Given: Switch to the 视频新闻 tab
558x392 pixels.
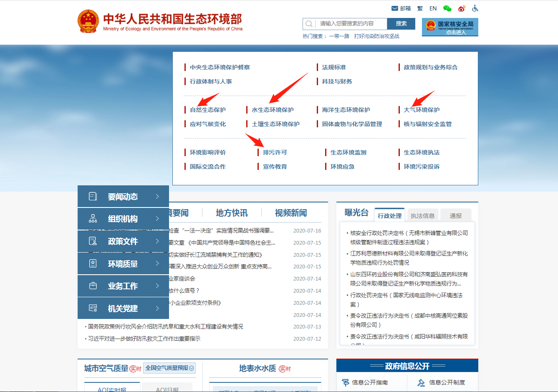Looking at the screenshot, I should pos(291,213).
